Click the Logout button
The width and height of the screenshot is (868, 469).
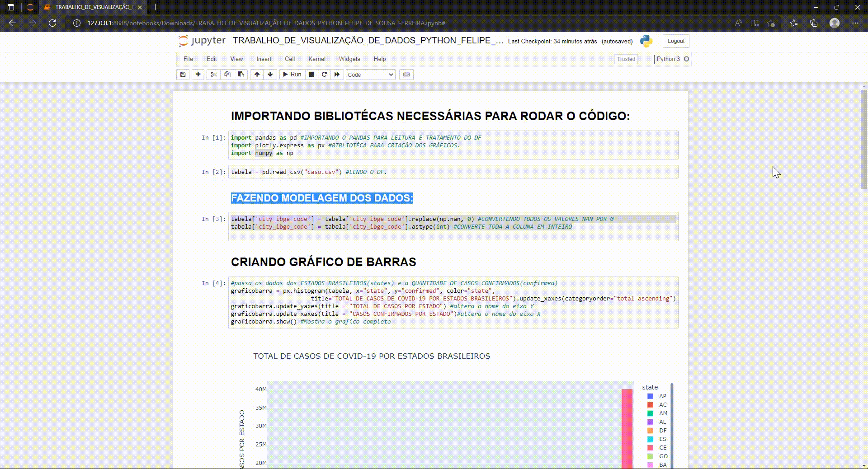[x=675, y=41]
